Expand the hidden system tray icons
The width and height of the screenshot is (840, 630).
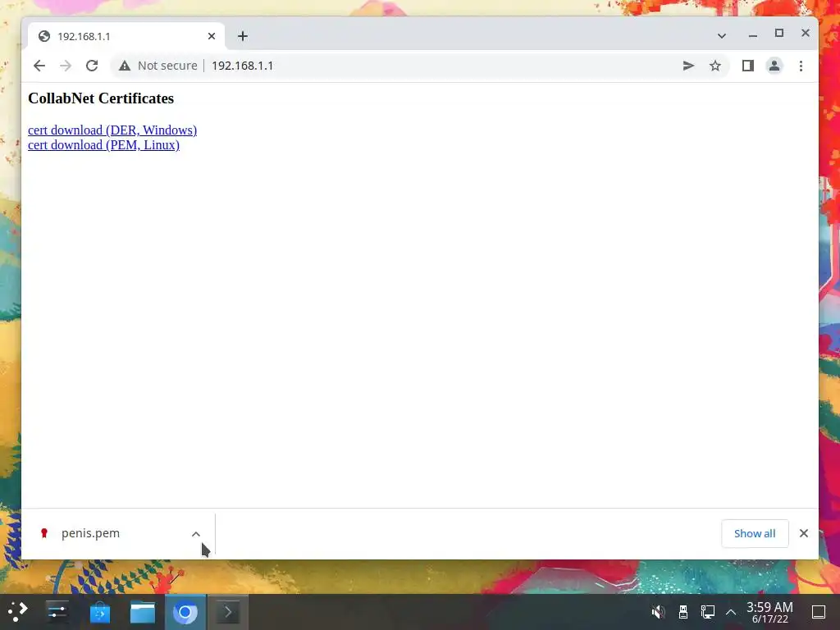point(731,612)
